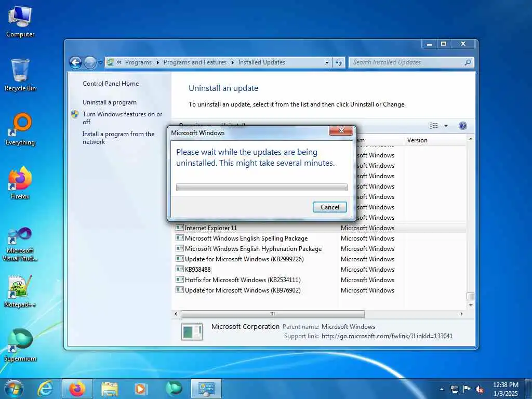Click the horizontal scrollbar right arrow
Screen dimensions: 532x399
(461, 314)
